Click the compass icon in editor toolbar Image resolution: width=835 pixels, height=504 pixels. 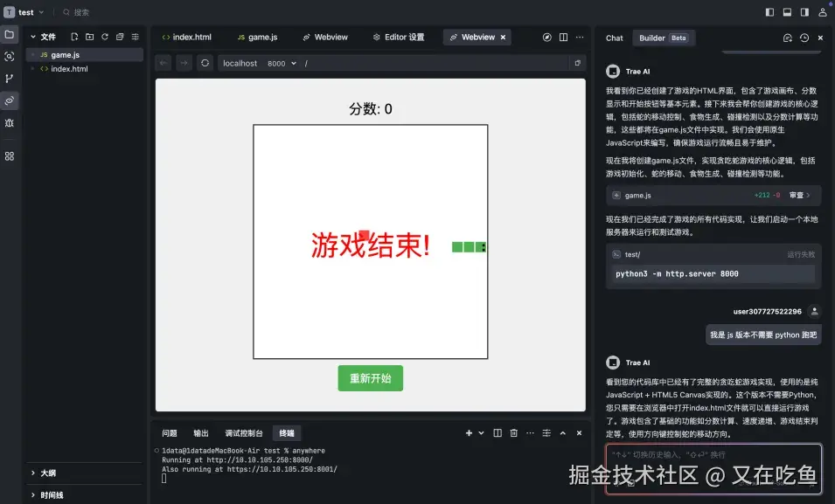click(547, 38)
